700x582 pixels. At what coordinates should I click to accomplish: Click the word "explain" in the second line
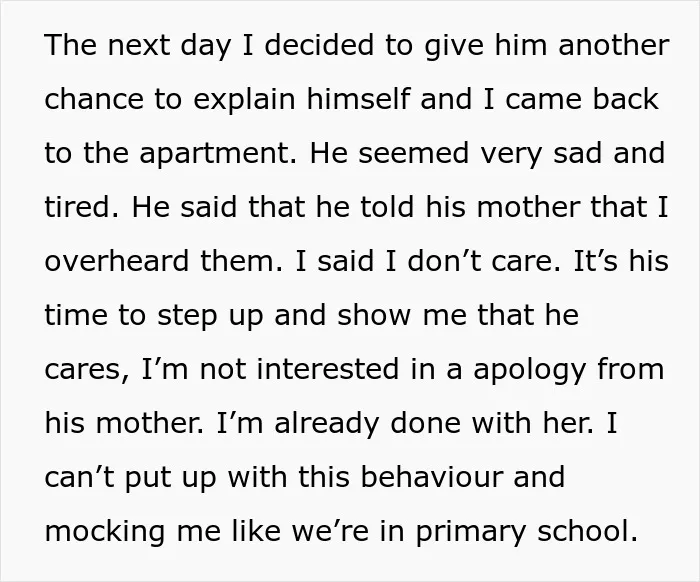click(244, 101)
